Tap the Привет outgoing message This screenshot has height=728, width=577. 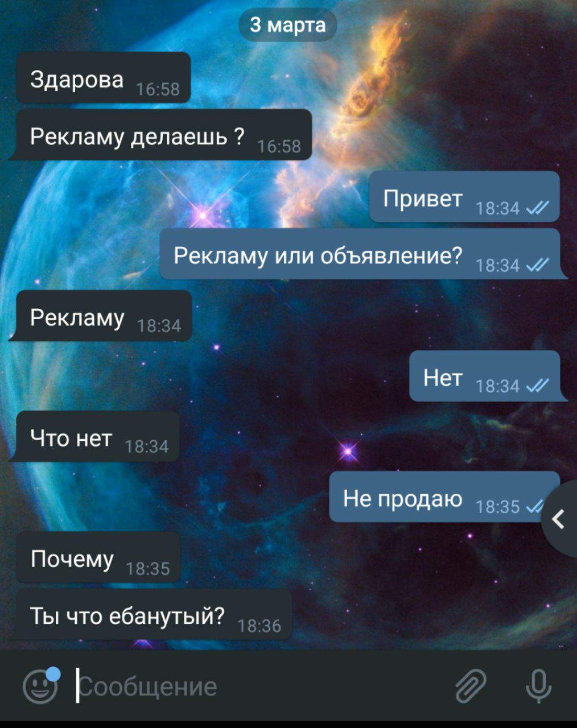[x=464, y=196]
